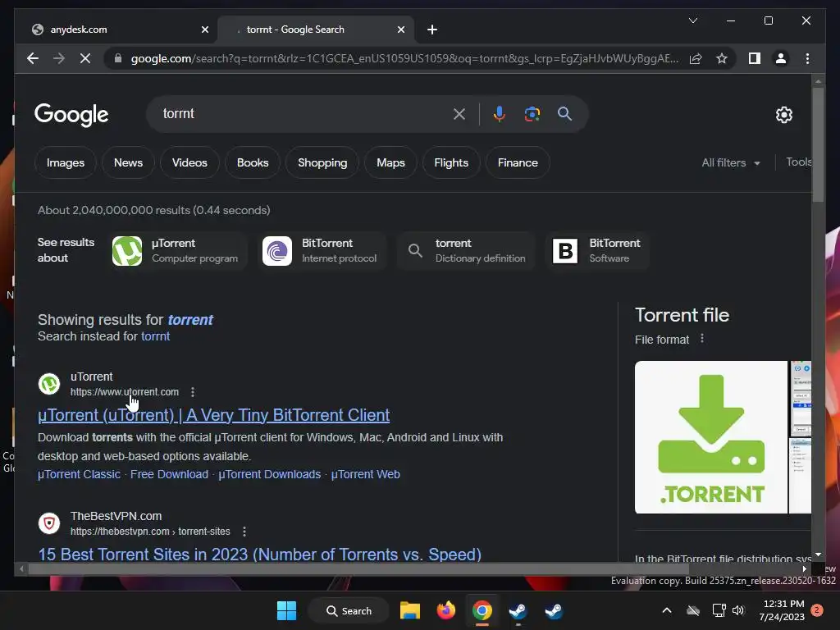
Task: Open the new tab plus button
Action: [432, 30]
